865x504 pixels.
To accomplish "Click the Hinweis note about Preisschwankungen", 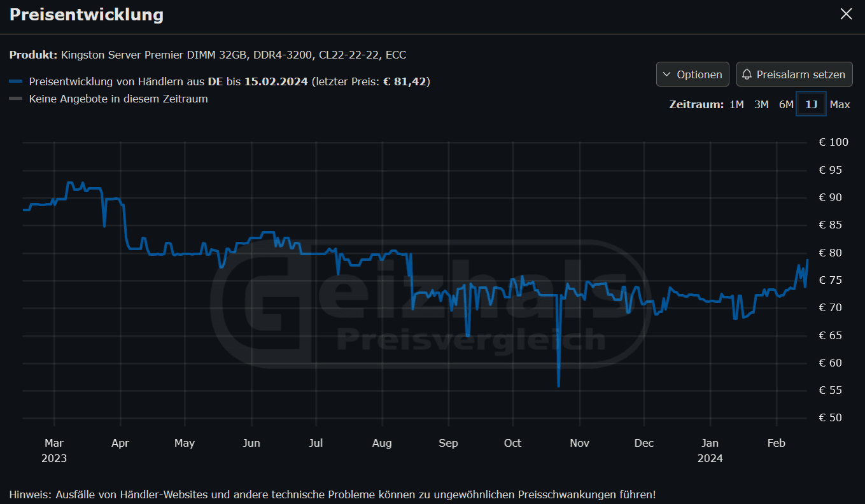I will (332, 494).
